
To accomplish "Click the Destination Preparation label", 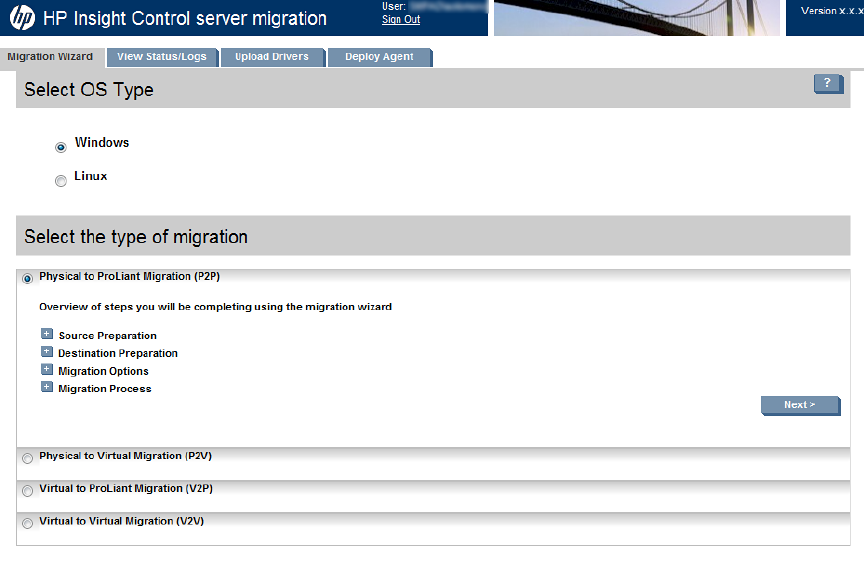I will click(x=118, y=353).
